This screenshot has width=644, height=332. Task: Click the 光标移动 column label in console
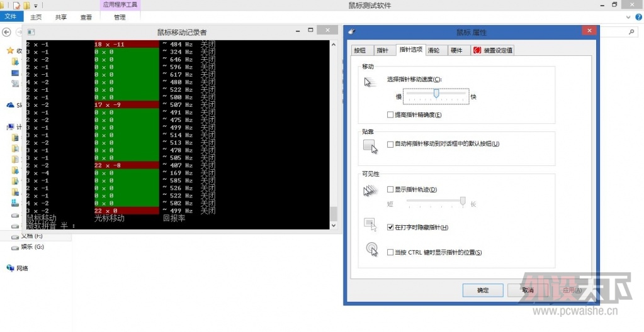tap(110, 218)
